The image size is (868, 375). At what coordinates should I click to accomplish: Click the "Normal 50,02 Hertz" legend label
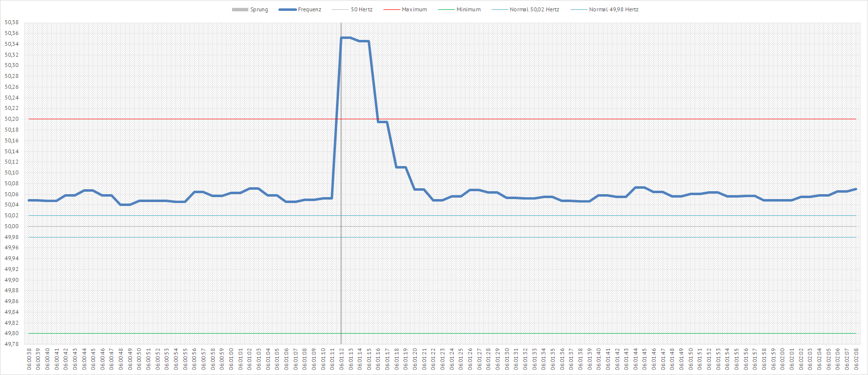[x=534, y=10]
